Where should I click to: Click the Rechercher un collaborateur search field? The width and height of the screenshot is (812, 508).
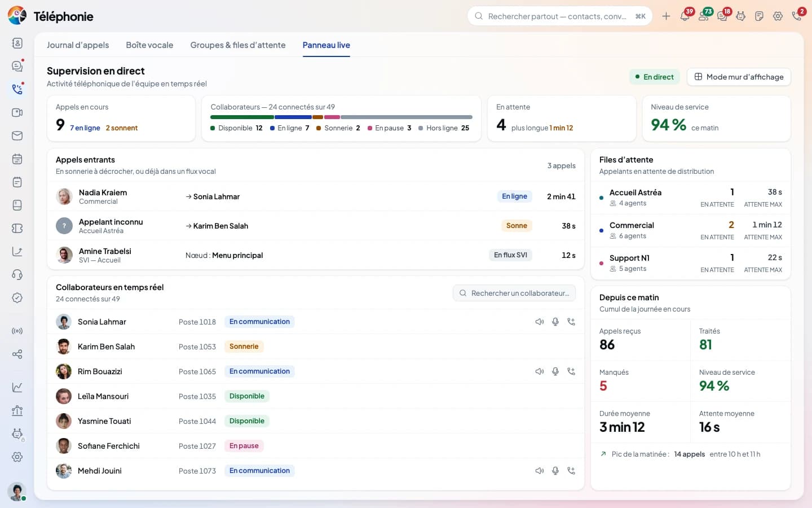coord(514,293)
